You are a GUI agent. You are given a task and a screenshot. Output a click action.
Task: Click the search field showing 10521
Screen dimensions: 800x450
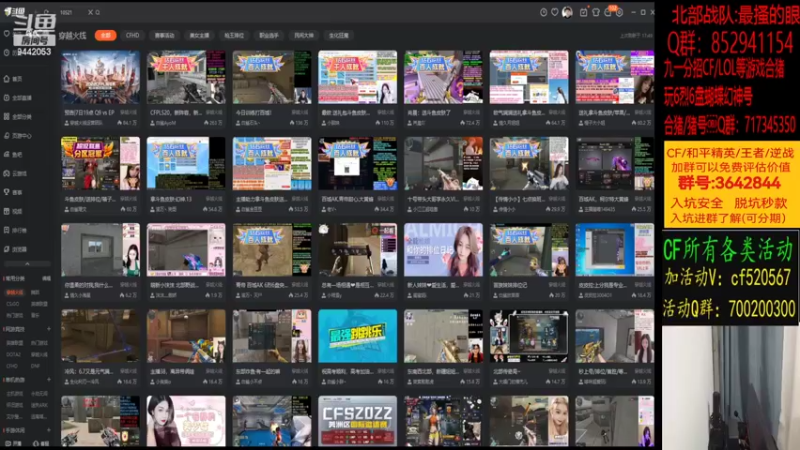71,12
